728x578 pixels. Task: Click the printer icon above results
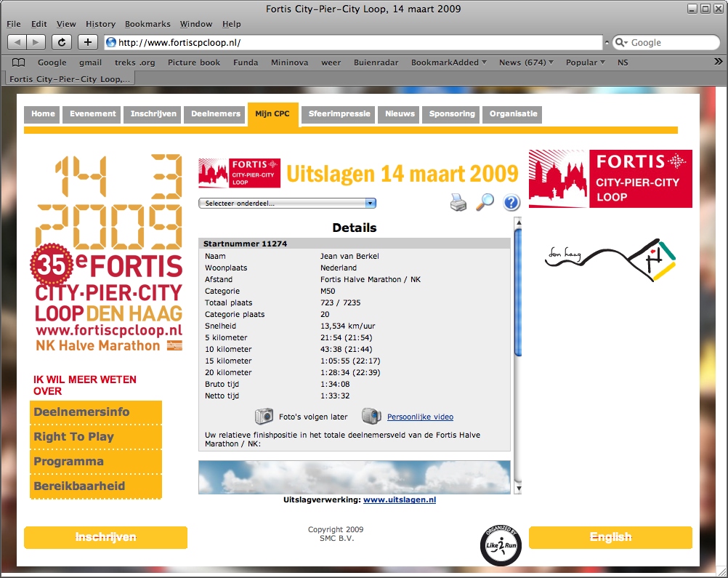point(458,203)
